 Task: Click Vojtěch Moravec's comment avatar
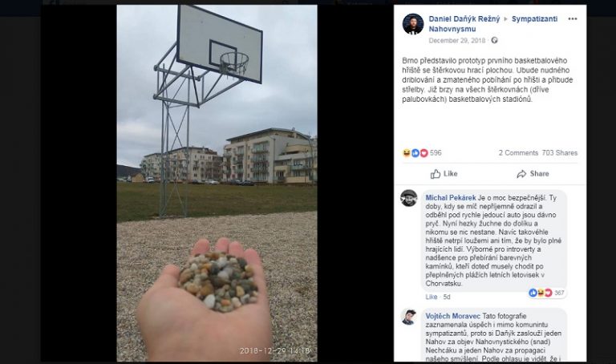coord(408,317)
